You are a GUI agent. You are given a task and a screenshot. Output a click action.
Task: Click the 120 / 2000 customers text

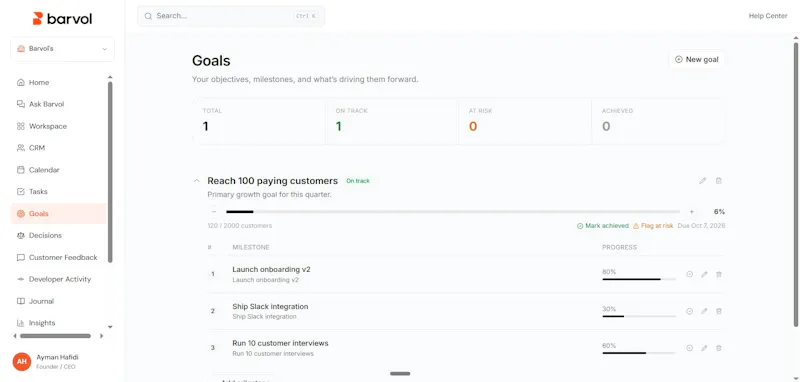240,225
